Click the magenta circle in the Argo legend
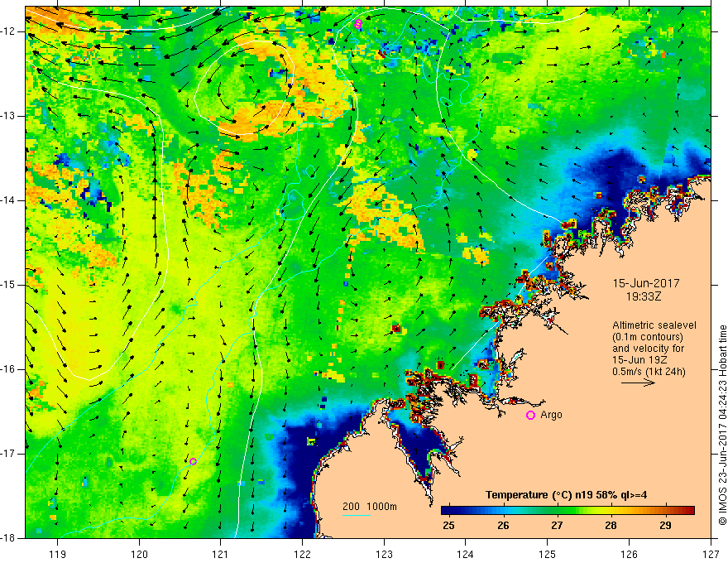The image size is (728, 563). (x=530, y=416)
